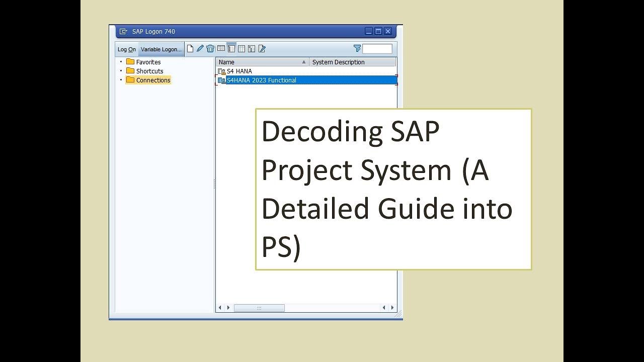The width and height of the screenshot is (644, 362).
Task: Select the list view icon
Action: (231, 49)
